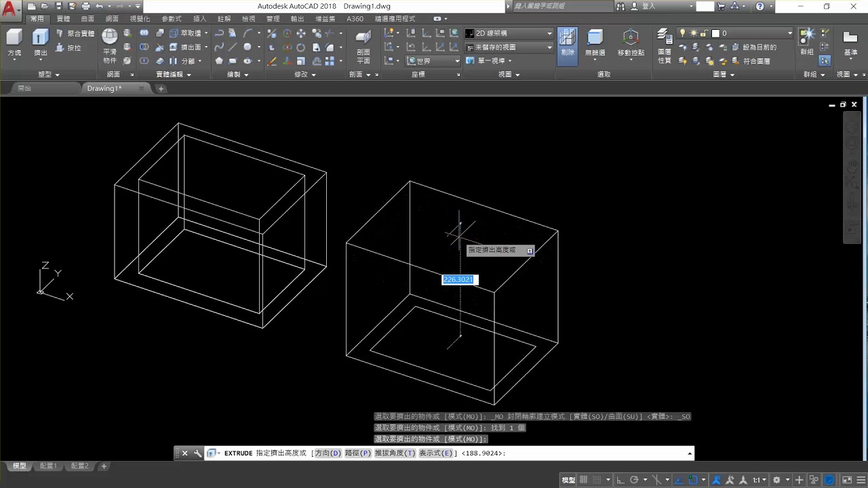Click the 方向(D) command option
This screenshot has width=868, height=488.
point(328,453)
